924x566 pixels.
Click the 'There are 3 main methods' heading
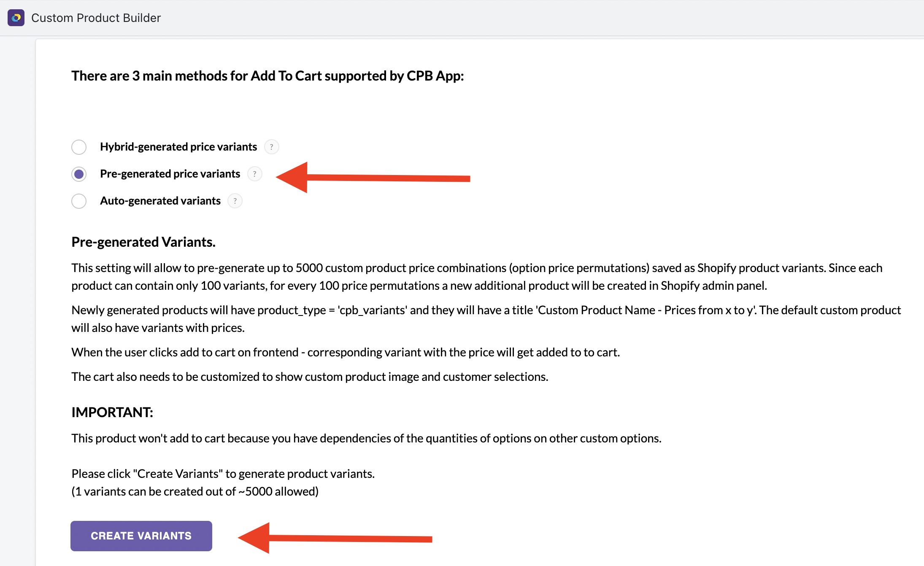(267, 76)
